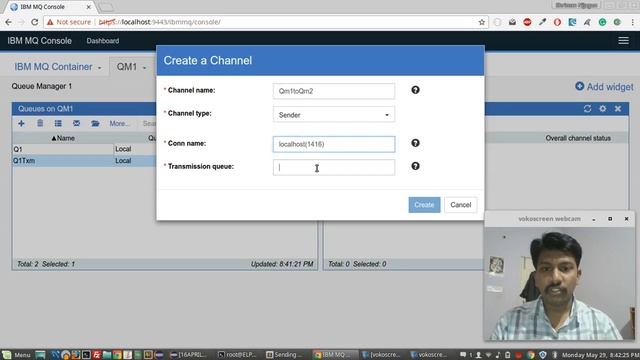
Task: Click the Channel name input field
Action: (333, 91)
